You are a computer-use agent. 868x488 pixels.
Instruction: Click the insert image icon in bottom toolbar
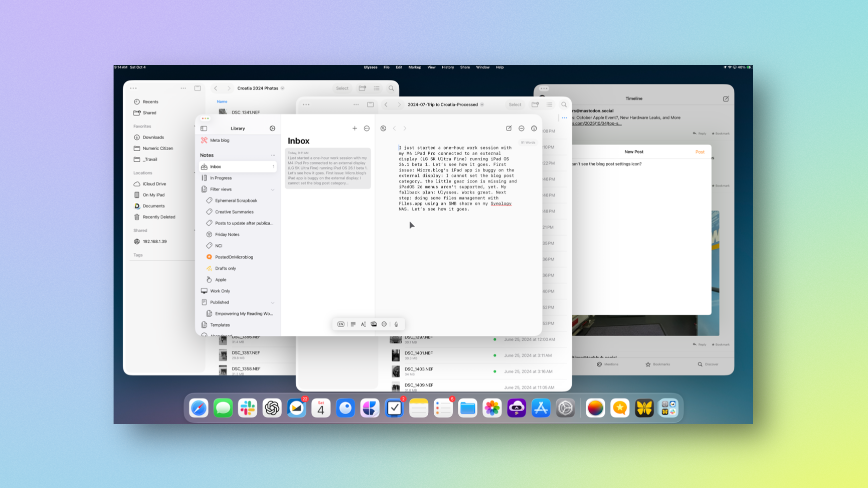click(374, 324)
